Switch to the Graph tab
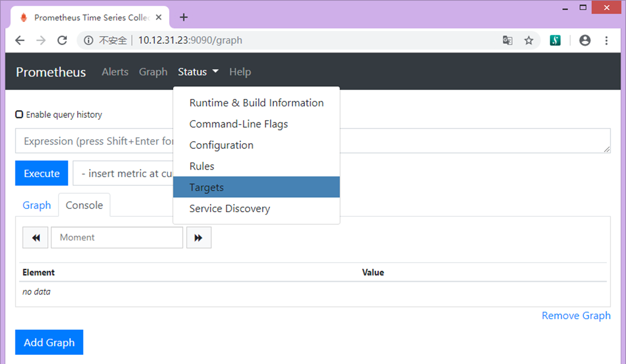The width and height of the screenshot is (626, 364). pos(37,205)
